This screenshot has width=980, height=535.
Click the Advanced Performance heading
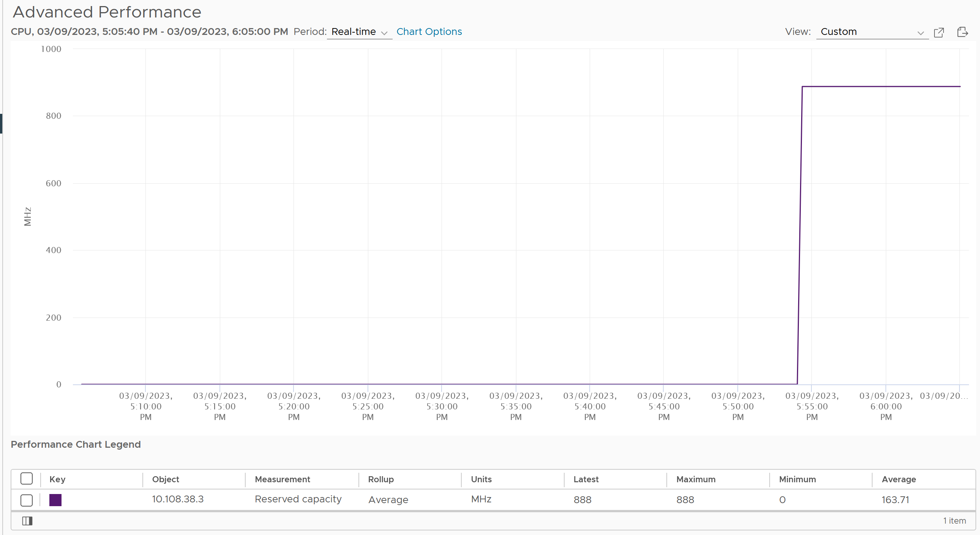pos(107,12)
